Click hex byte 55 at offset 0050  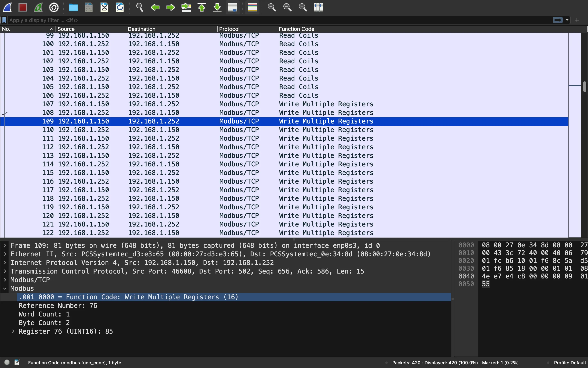point(486,284)
